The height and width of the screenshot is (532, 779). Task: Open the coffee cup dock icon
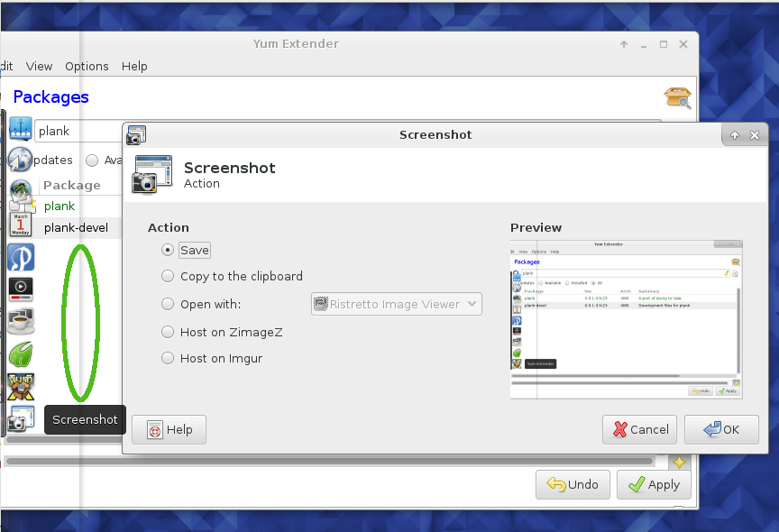pyautogui.click(x=21, y=321)
